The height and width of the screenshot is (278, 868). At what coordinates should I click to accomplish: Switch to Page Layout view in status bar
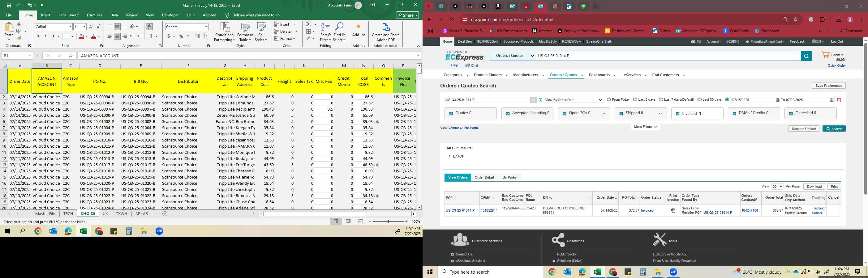pos(348,221)
